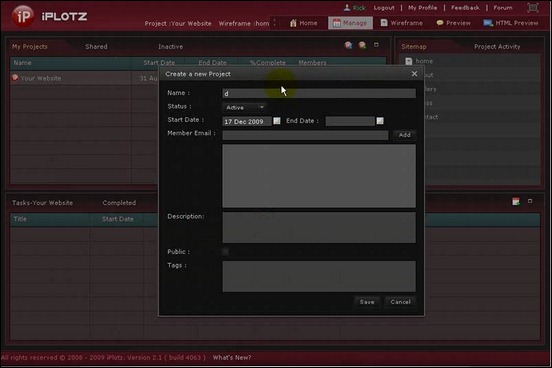Viewport: 552px width, 368px height.
Task: Toggle the Public checkbox
Action: (225, 251)
